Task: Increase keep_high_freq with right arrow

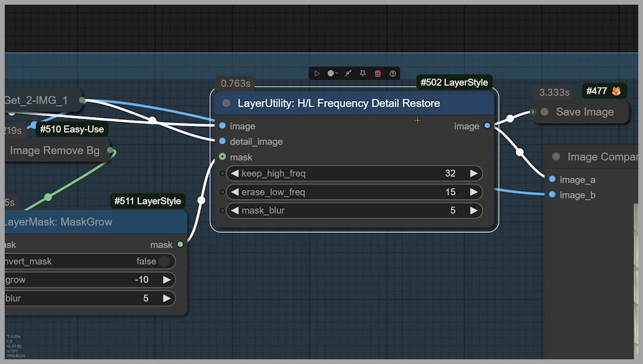Action: pyautogui.click(x=473, y=173)
